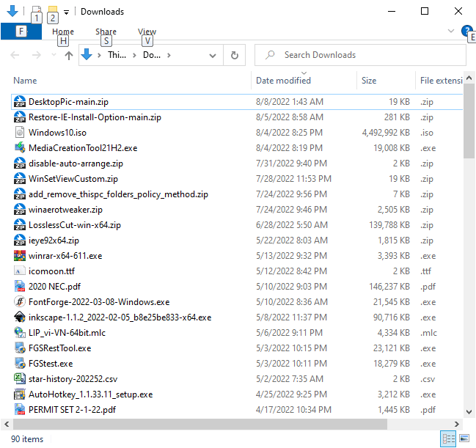Select the ieye92x64.zip icon
Viewport: 476px width, 448px height.
[x=20, y=240]
